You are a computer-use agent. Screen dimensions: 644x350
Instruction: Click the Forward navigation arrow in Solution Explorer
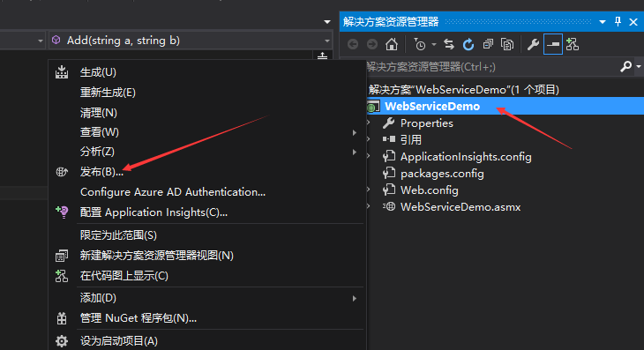(372, 44)
